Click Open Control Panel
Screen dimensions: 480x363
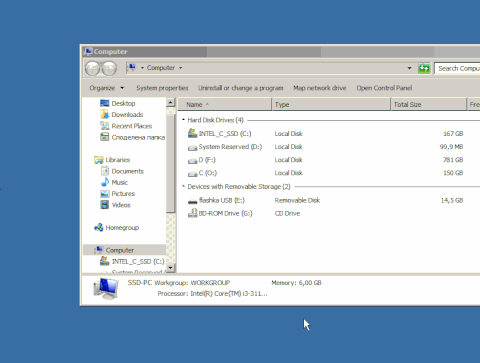(x=384, y=88)
